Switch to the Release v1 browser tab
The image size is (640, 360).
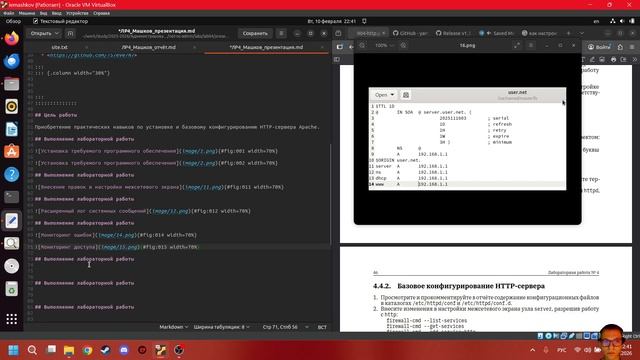tap(453, 33)
